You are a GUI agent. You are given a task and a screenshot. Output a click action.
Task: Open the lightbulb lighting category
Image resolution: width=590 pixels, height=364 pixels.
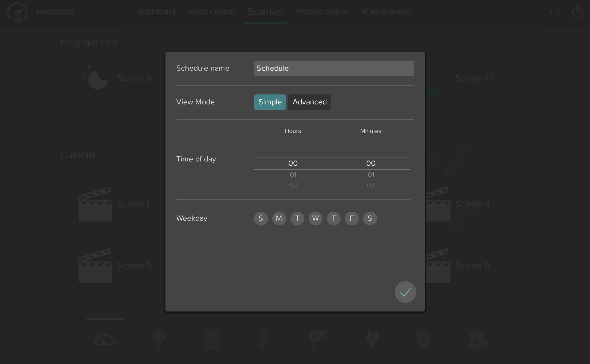click(159, 339)
